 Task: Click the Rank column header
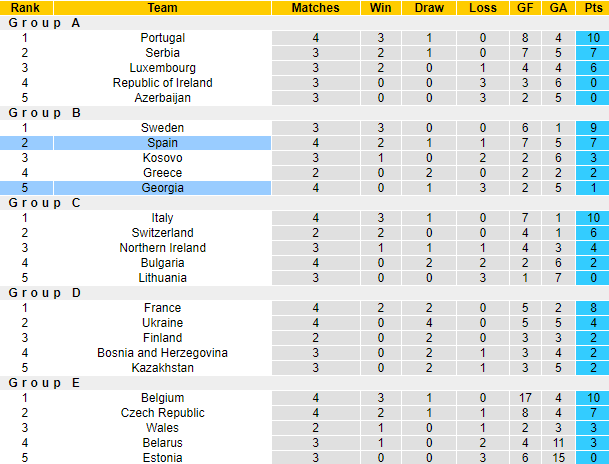tap(25, 8)
